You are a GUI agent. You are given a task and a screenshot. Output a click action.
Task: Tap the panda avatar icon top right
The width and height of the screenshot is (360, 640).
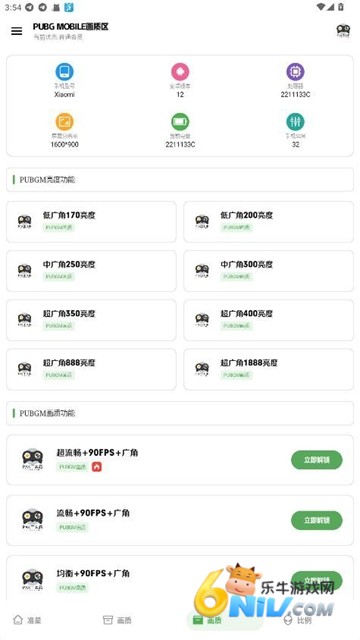[343, 31]
